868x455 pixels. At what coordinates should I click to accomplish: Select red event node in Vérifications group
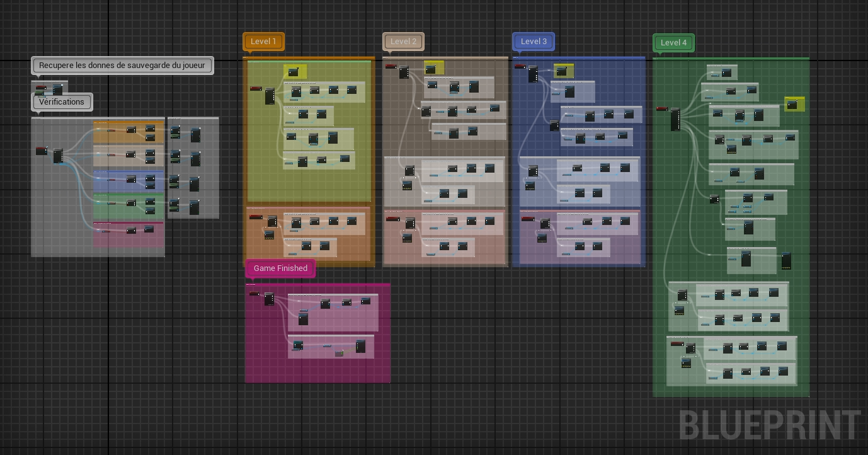click(42, 151)
